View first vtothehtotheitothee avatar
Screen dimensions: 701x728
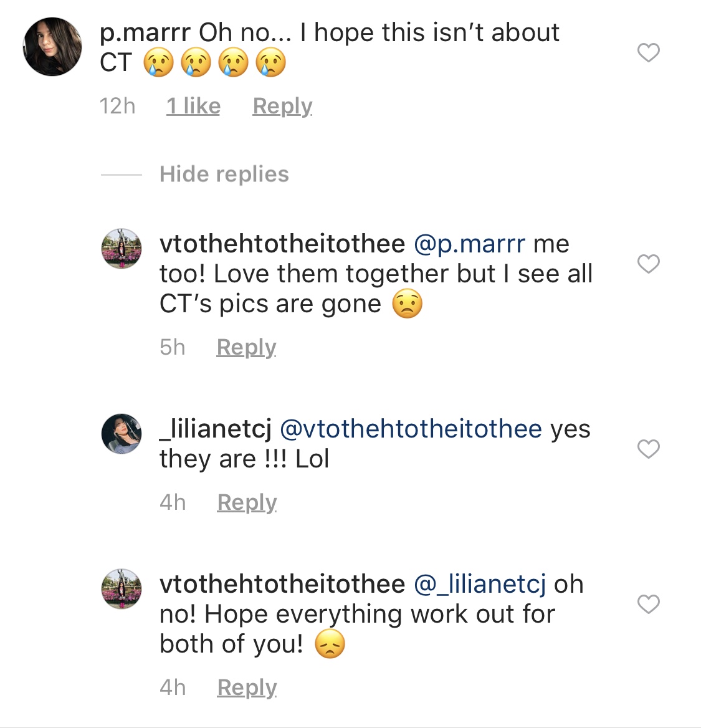122,249
